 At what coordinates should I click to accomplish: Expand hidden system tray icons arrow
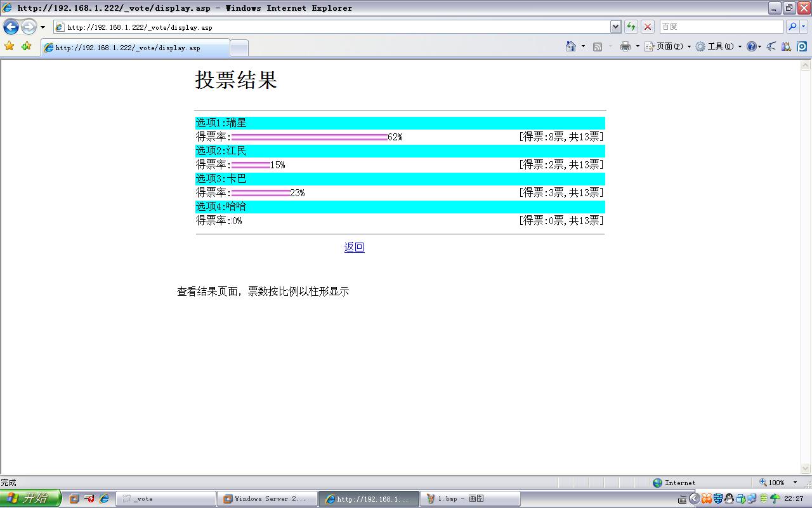coord(694,498)
